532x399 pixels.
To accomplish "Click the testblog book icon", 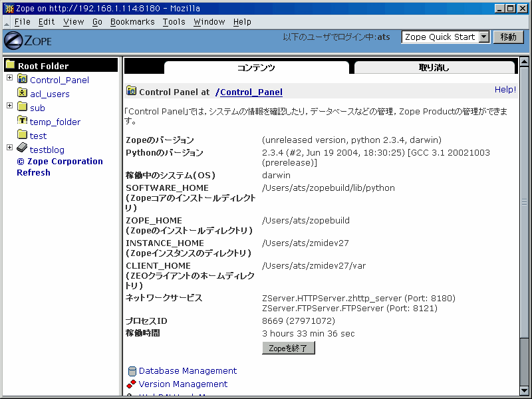I will point(23,148).
